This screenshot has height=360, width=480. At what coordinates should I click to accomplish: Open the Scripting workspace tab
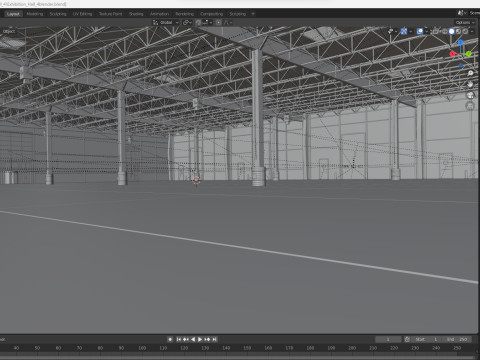(238, 14)
